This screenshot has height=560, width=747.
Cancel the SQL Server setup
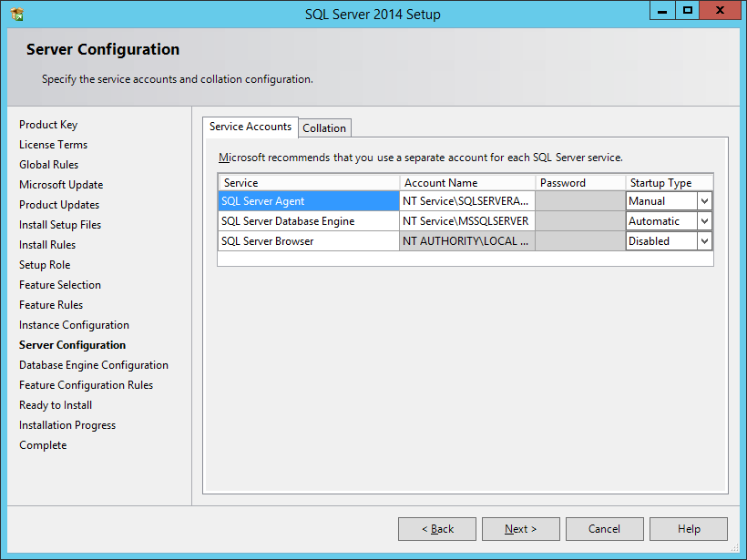(604, 529)
